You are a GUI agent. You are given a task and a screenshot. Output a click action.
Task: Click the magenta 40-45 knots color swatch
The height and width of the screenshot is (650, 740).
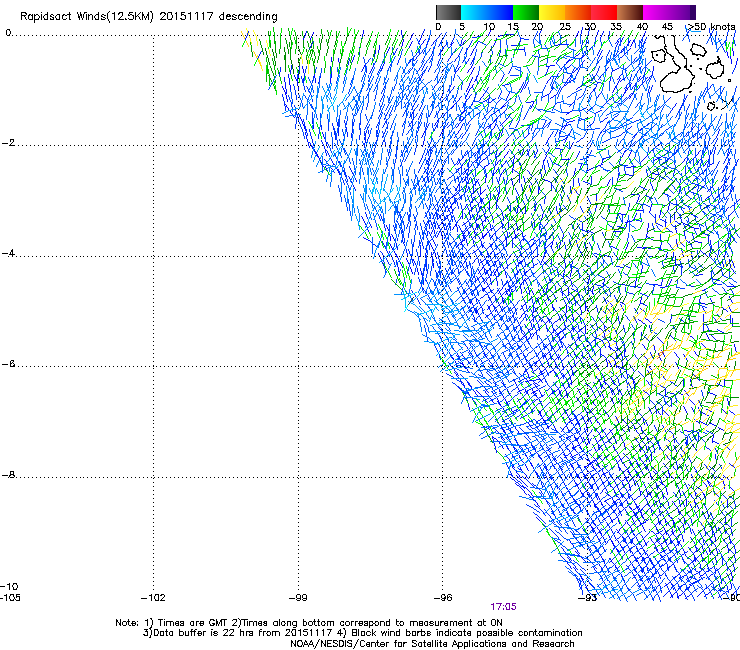(x=656, y=12)
